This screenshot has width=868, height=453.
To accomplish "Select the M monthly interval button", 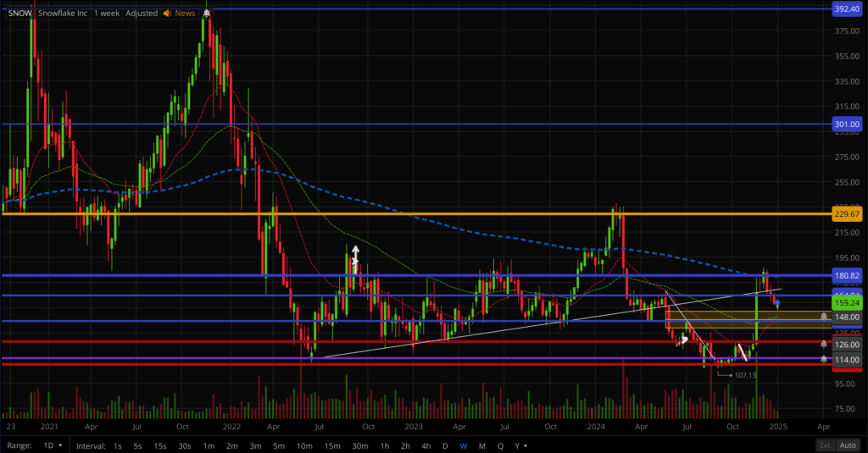I will 481,445.
